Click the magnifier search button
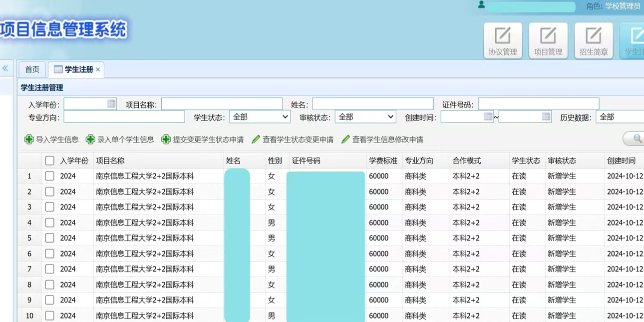Image resolution: width=644 pixels, height=322 pixels. (637, 139)
